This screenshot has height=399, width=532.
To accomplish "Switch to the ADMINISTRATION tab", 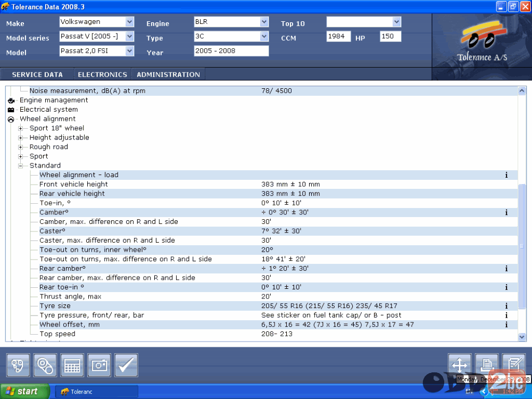I will click(168, 74).
